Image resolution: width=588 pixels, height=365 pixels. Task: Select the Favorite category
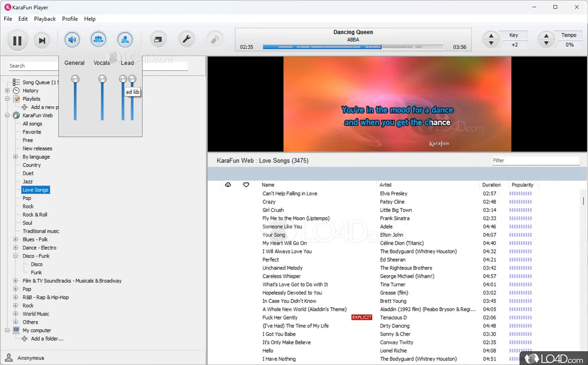(x=32, y=132)
